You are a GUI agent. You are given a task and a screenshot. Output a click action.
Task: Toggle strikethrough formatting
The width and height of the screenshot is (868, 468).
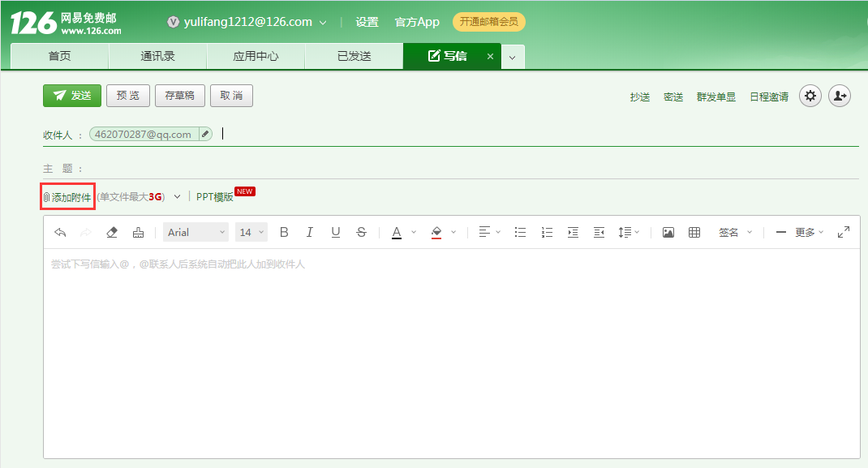point(361,233)
